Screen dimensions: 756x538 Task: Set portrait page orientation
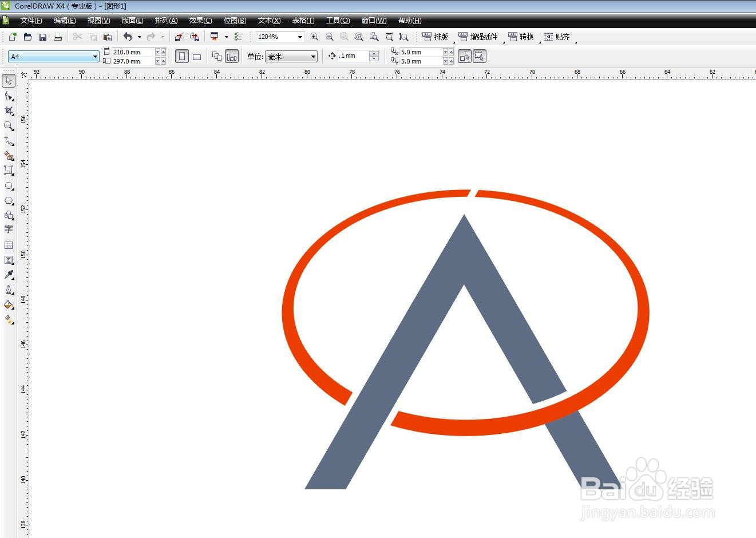[x=182, y=56]
